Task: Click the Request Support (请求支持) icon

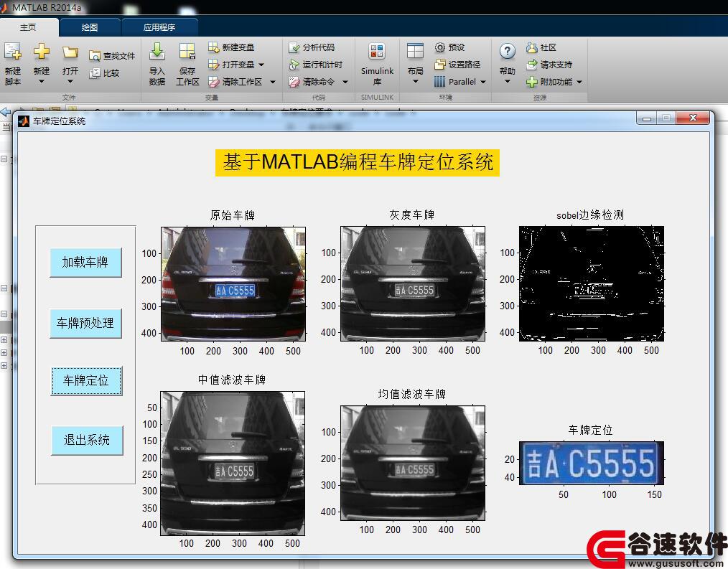Action: click(x=531, y=65)
